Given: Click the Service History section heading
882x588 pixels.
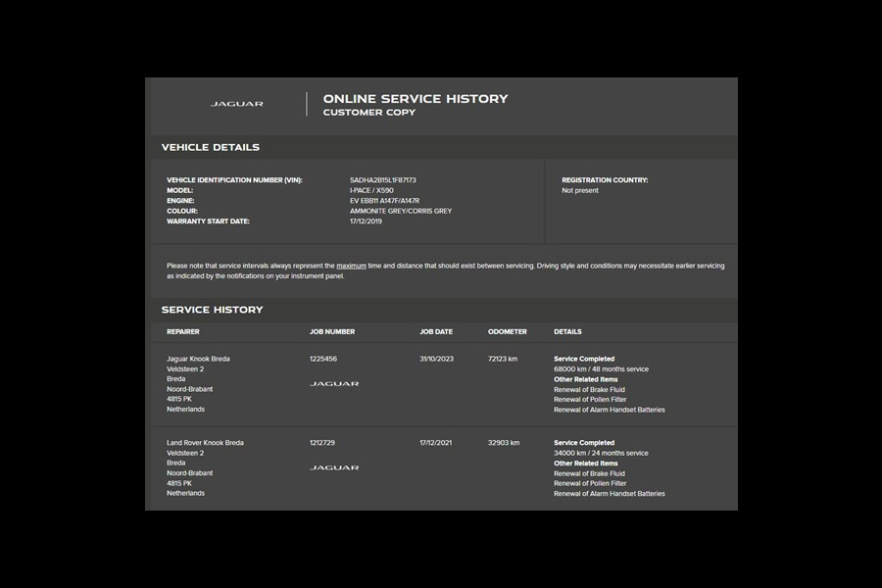Looking at the screenshot, I should (x=212, y=310).
